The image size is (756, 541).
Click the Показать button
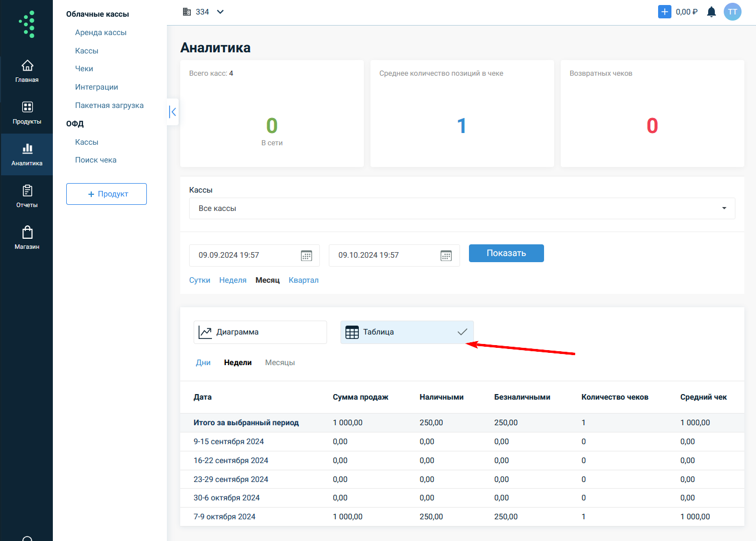click(506, 253)
